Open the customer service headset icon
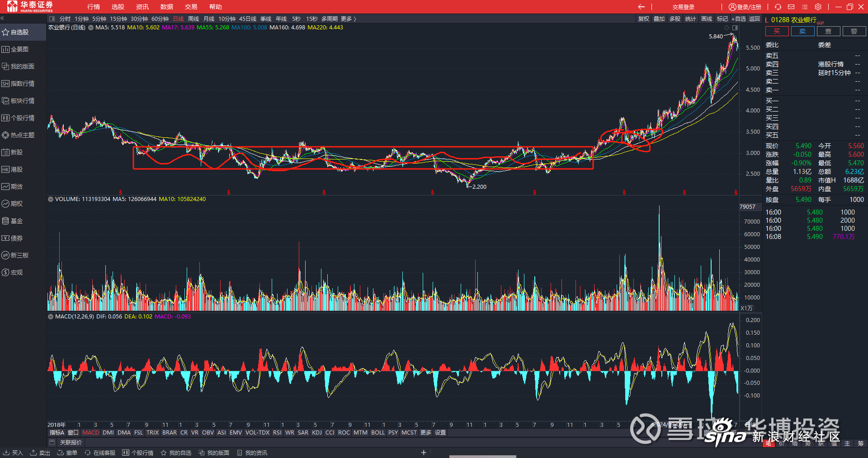Screen dimensions: 868x458 [778, 7]
